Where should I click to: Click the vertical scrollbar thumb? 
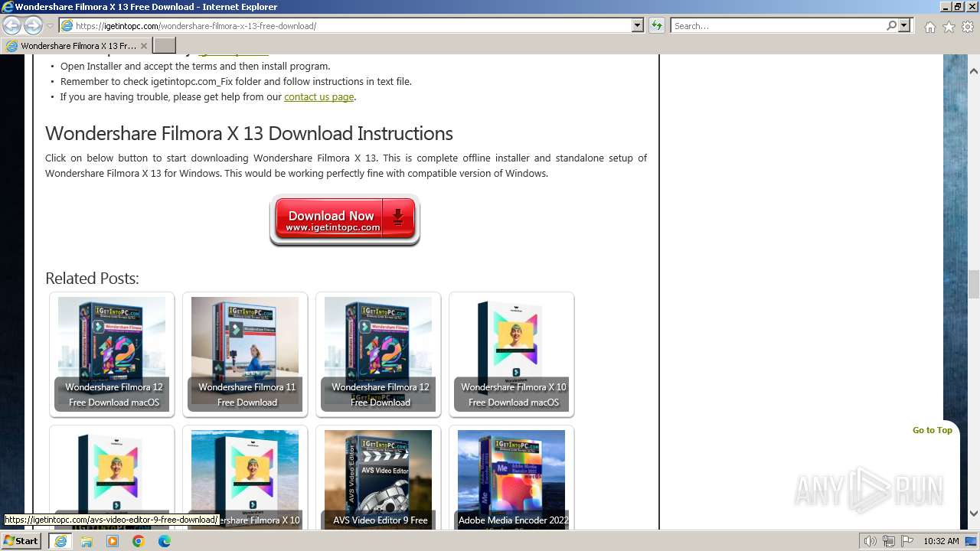[974, 284]
